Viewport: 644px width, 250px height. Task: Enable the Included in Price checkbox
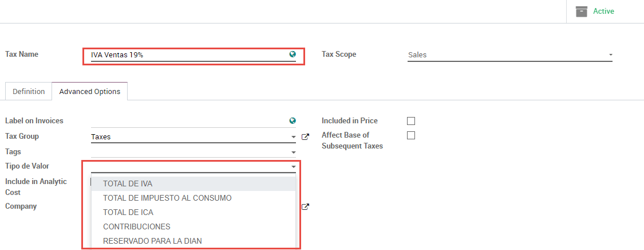[410, 121]
